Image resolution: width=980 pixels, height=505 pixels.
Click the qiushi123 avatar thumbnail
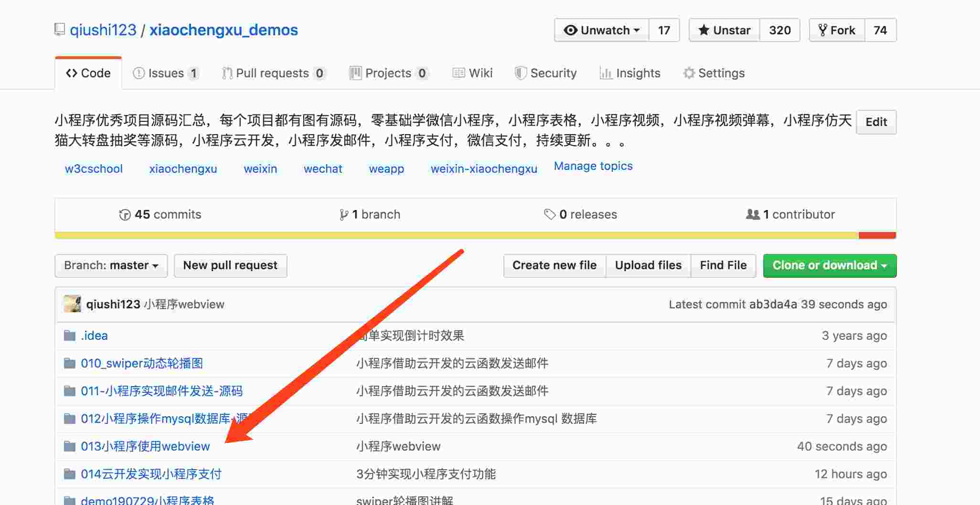[x=73, y=304]
